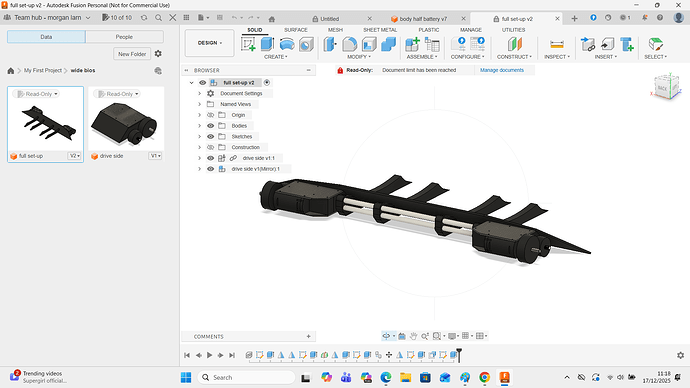The image size is (690, 388).
Task: Select the Revolve tool
Action: click(287, 44)
